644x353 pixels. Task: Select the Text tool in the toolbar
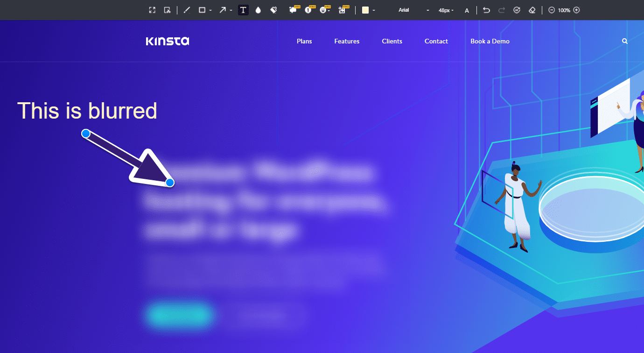point(243,10)
